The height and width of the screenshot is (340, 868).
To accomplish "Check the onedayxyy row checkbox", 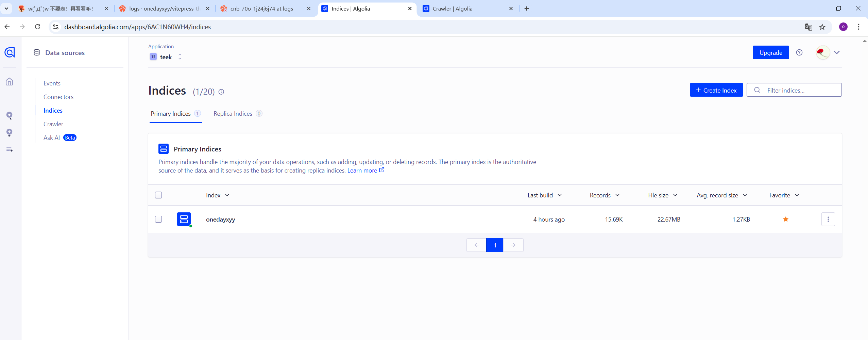I will [x=158, y=219].
